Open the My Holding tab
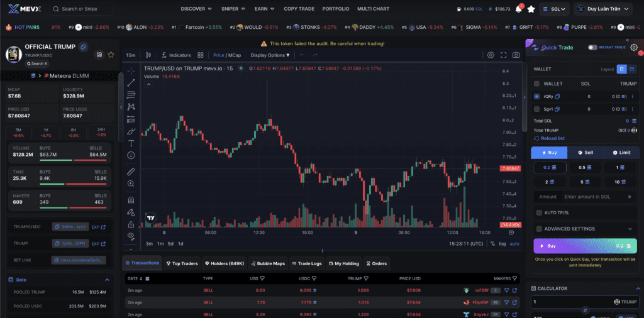 tap(344, 263)
